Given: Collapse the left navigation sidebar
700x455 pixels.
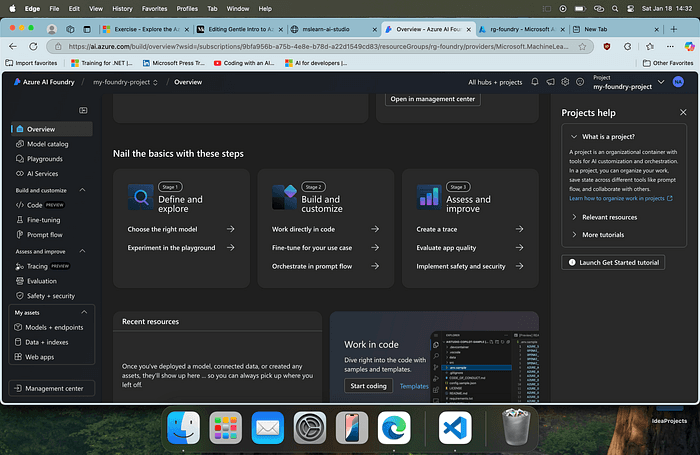Looking at the screenshot, I should click(83, 110).
